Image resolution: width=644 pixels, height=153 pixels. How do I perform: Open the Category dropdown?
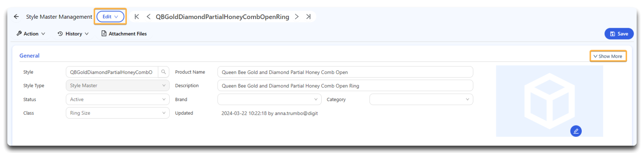(421, 100)
